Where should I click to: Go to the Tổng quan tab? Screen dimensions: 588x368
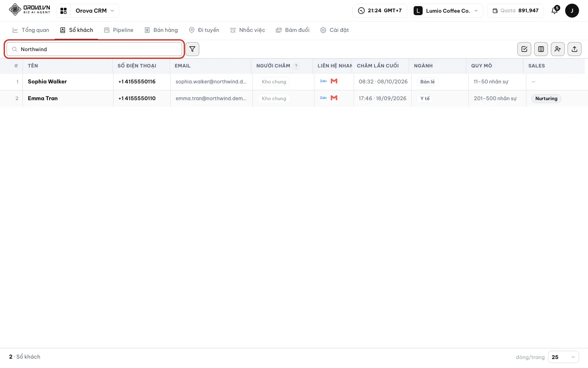(x=31, y=30)
